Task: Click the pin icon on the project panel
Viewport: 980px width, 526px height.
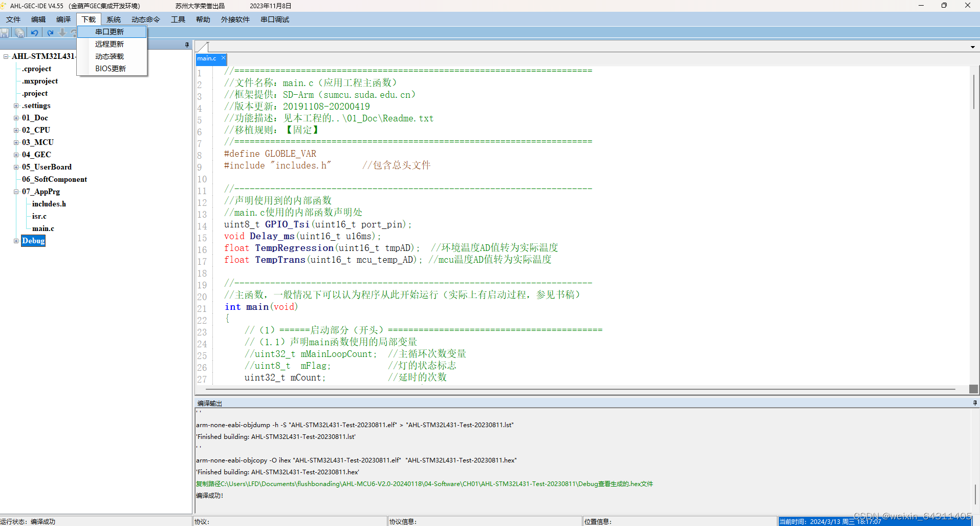Action: click(187, 45)
